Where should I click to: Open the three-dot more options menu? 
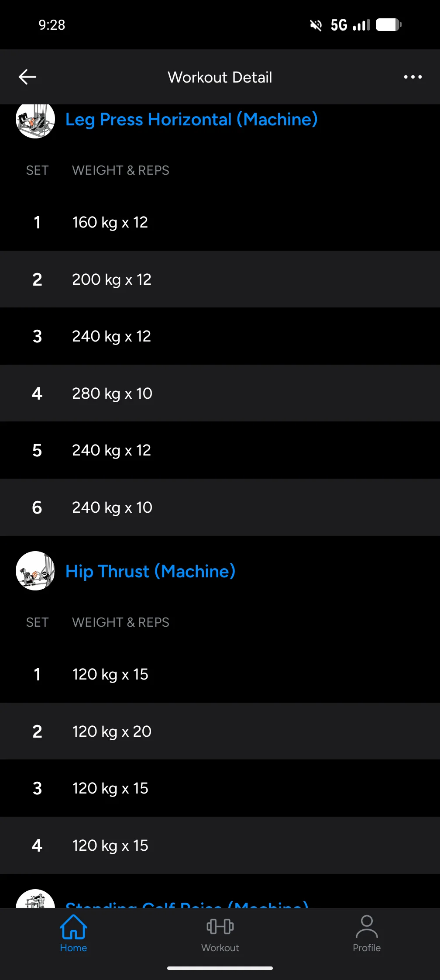click(x=412, y=77)
